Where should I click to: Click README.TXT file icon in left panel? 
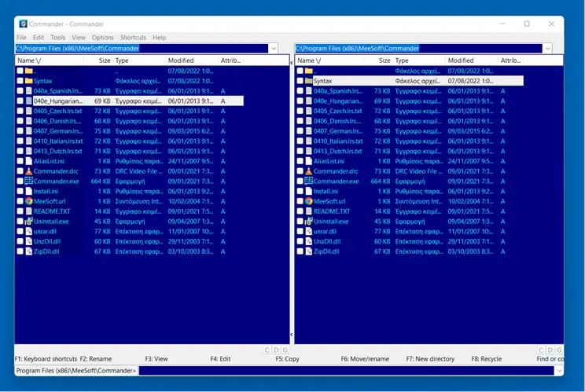[x=29, y=211]
